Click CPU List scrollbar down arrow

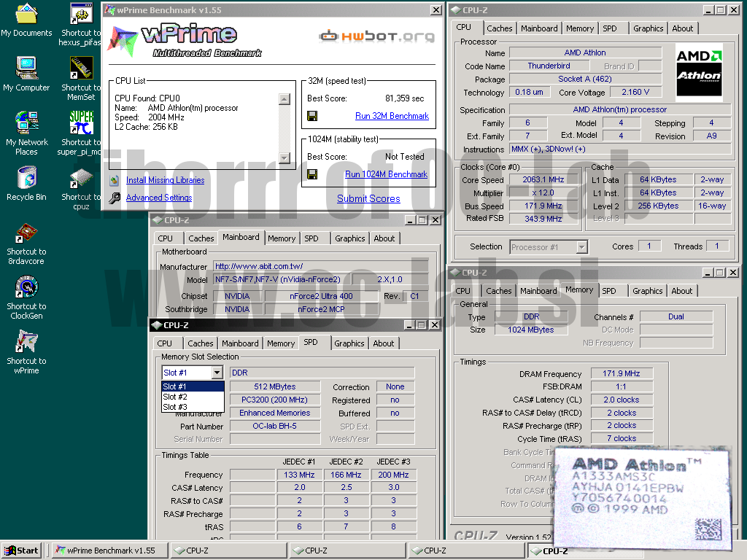coord(285,157)
